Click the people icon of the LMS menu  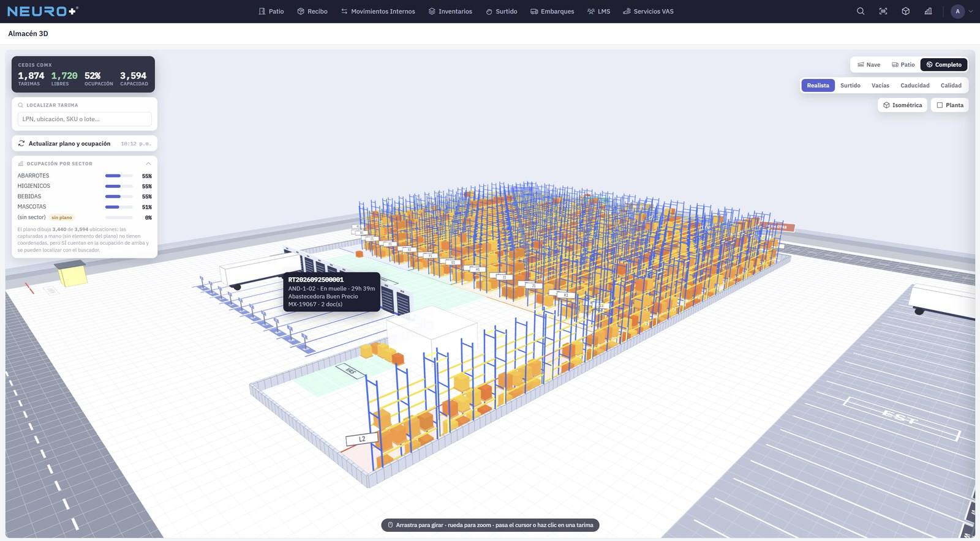pyautogui.click(x=590, y=11)
